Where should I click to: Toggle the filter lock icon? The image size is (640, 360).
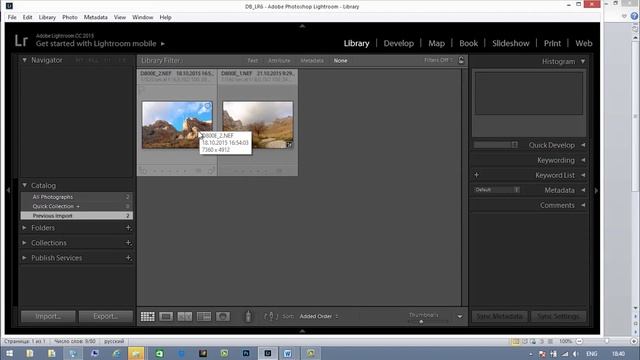coord(461,60)
